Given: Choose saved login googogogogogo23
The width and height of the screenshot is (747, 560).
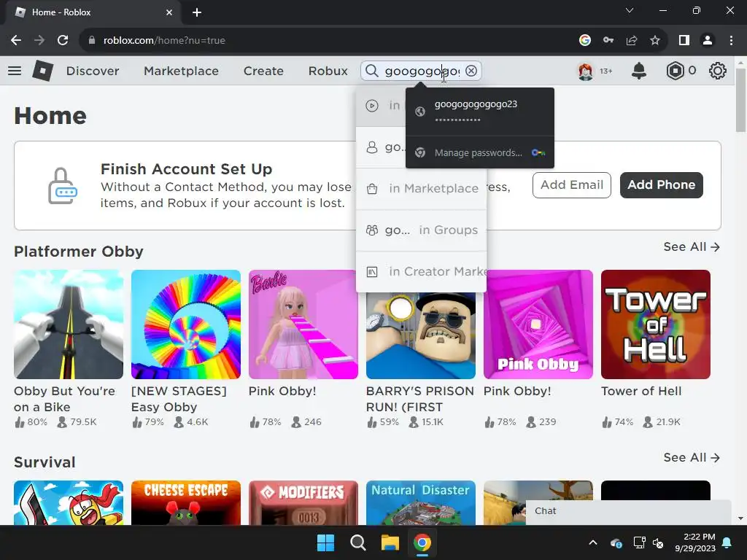Looking at the screenshot, I should click(480, 112).
